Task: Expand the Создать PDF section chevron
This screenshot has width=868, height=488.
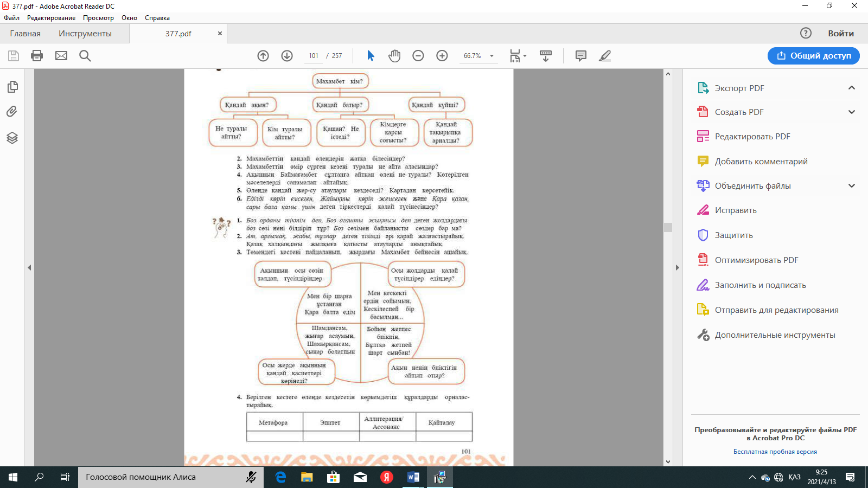Action: click(852, 112)
